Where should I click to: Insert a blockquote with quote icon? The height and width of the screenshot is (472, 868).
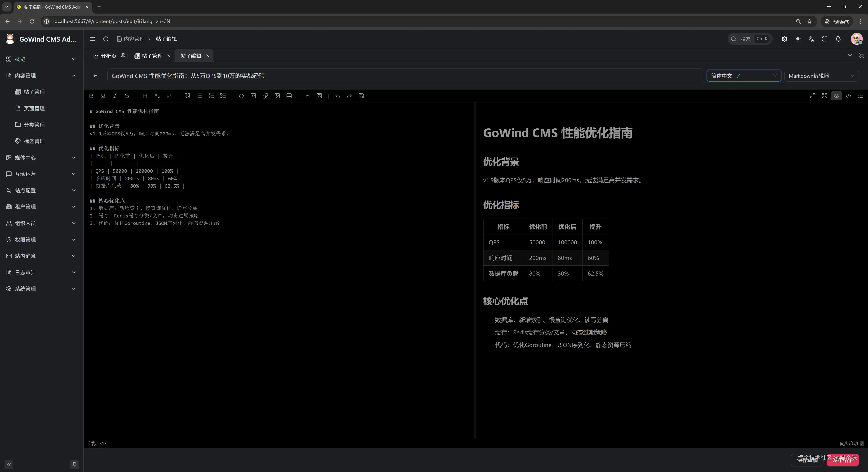[x=187, y=96]
